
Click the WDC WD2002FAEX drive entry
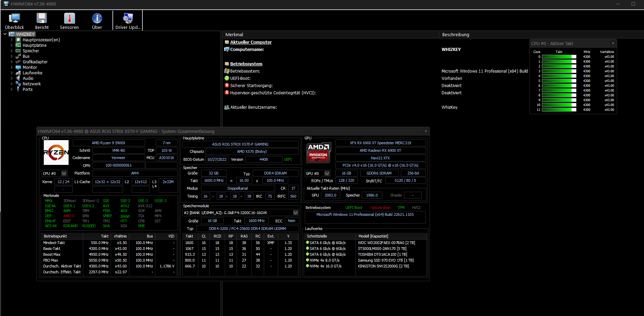pos(386,243)
